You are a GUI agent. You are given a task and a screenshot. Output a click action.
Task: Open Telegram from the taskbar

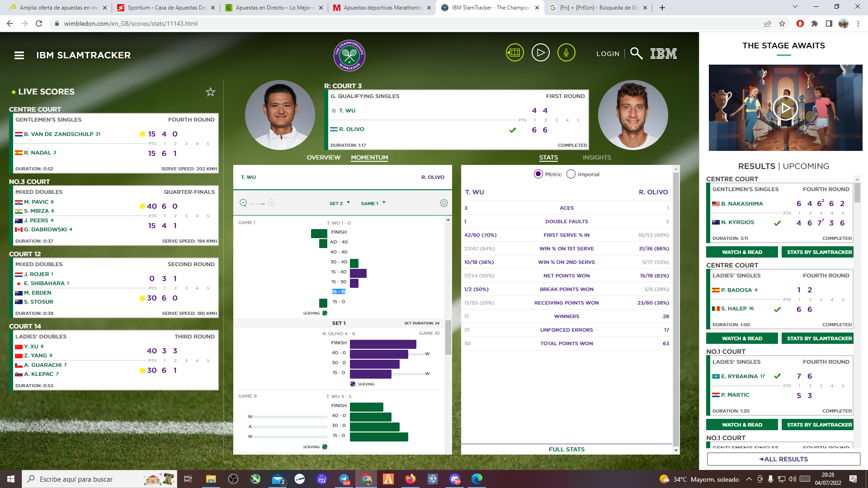pyautogui.click(x=344, y=479)
